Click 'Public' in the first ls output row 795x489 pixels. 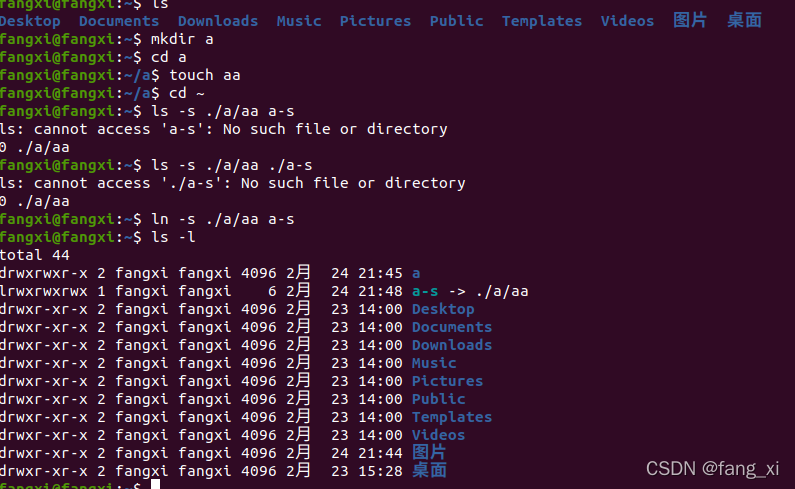(x=456, y=21)
